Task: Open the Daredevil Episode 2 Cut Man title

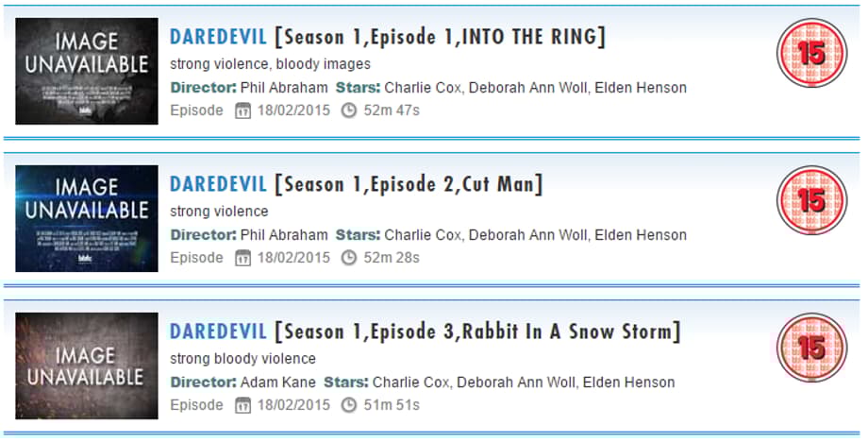Action: coord(356,185)
